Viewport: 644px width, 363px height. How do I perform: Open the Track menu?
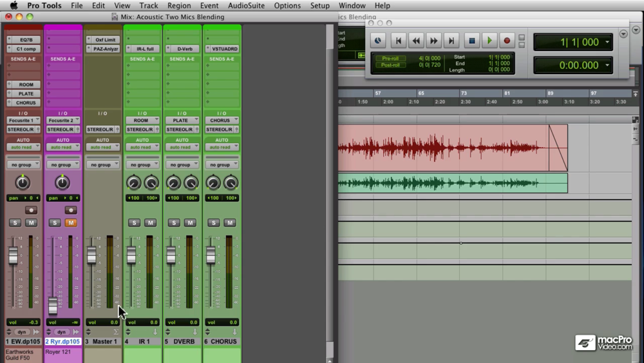[148, 5]
